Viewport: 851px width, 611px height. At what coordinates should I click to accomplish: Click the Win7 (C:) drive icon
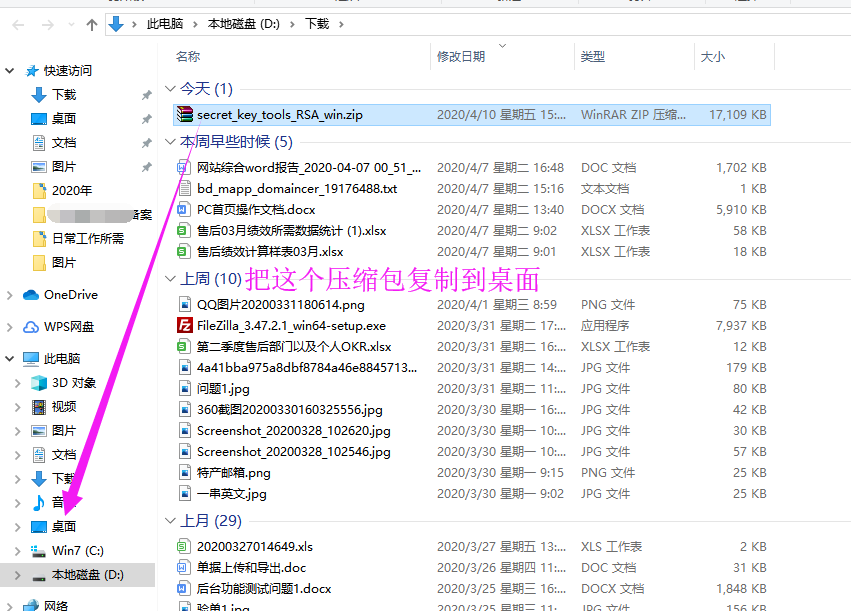(x=39, y=551)
